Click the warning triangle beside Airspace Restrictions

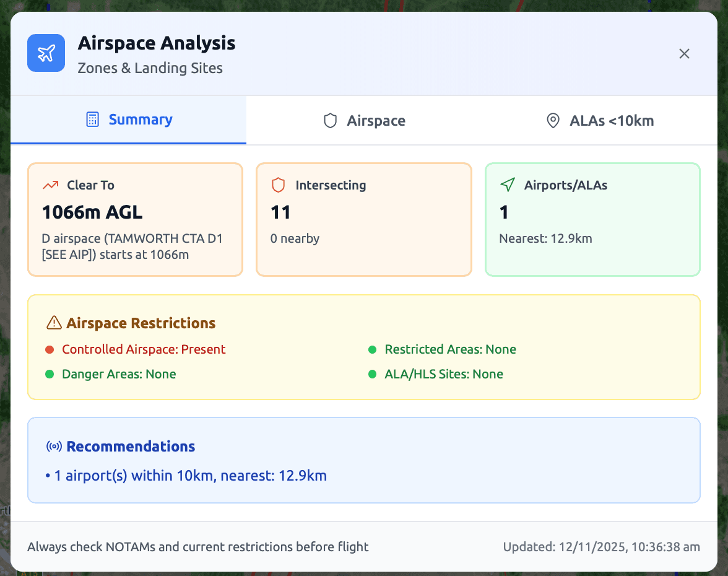[54, 323]
